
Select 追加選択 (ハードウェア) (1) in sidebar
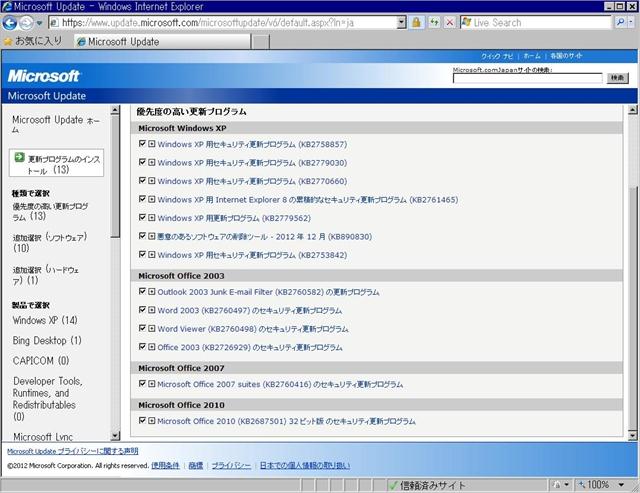pyautogui.click(x=46, y=275)
